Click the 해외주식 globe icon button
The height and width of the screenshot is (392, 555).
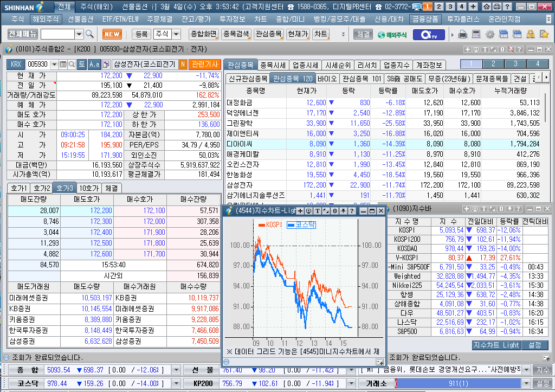(x=392, y=35)
